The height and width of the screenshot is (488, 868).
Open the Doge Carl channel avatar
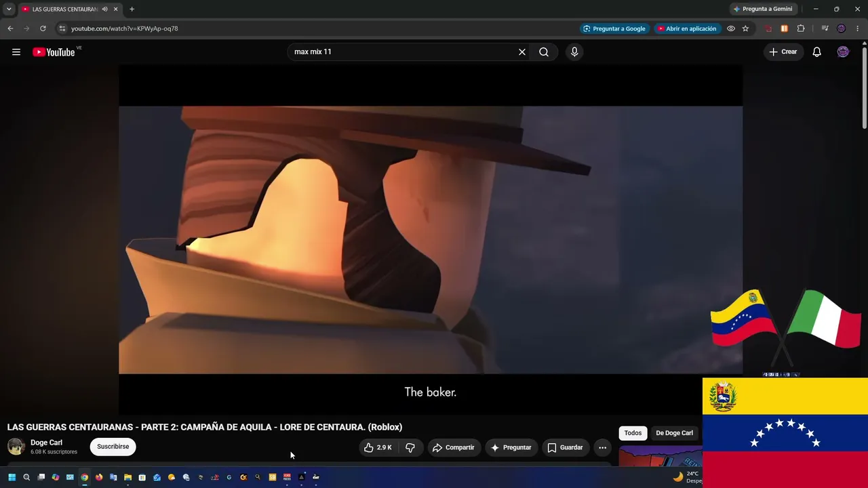[16, 447]
